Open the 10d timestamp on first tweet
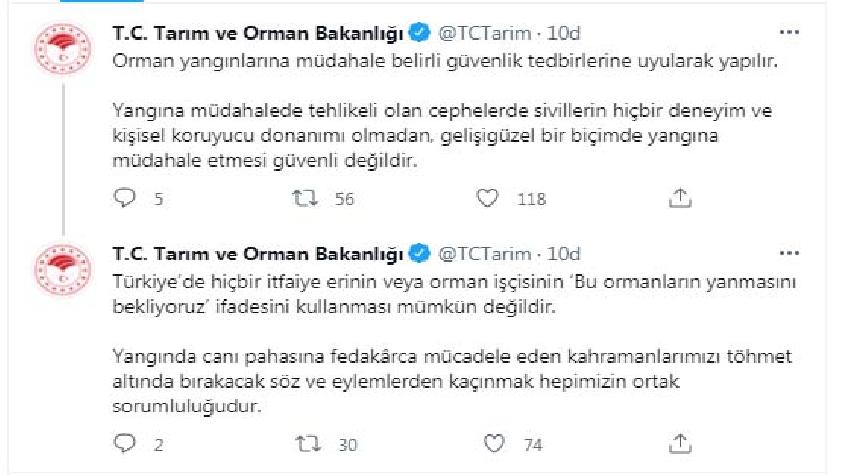The height and width of the screenshot is (475, 850). tap(563, 34)
